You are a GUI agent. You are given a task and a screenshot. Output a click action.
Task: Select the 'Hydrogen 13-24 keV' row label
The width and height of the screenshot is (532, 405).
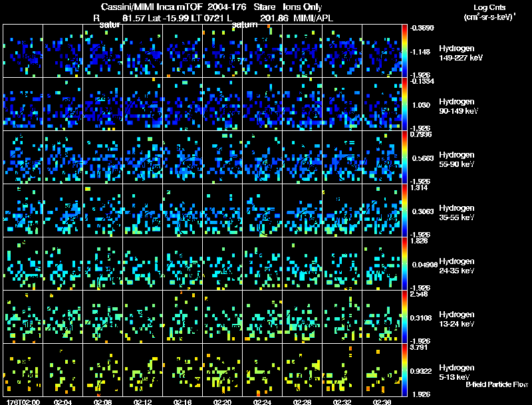coord(457,319)
